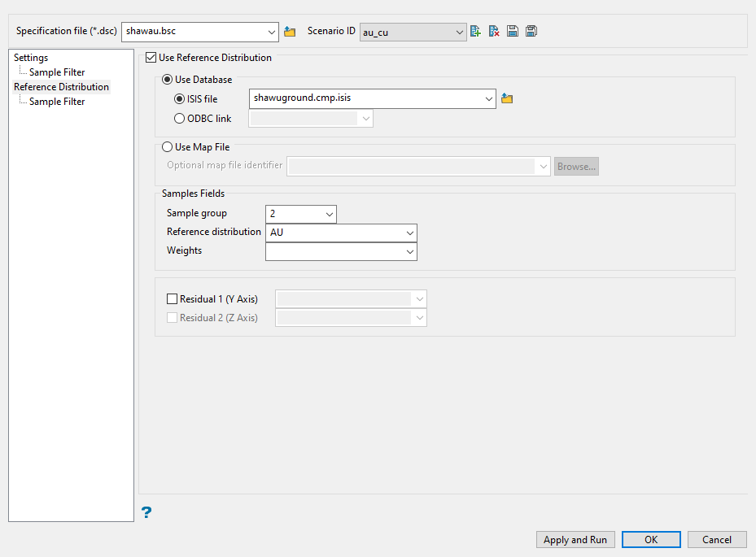Select Settings in the left tree
Image resolution: width=756 pixels, height=557 pixels.
31,58
